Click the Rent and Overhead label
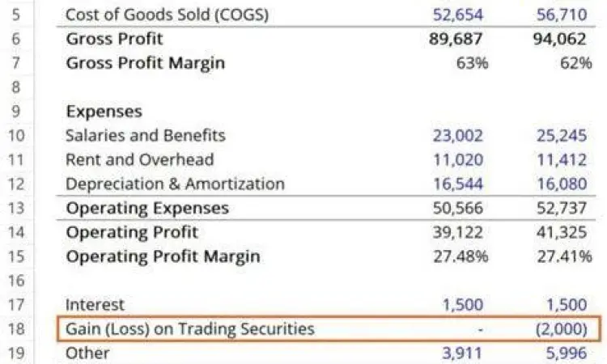Screen dimensions: 607x364 pos(140,159)
